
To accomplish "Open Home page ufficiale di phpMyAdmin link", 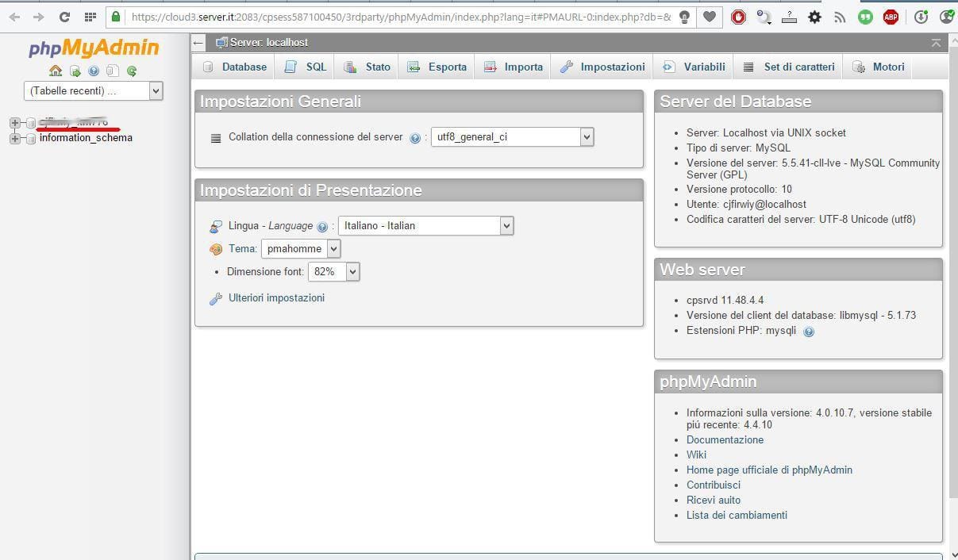I will 769,470.
